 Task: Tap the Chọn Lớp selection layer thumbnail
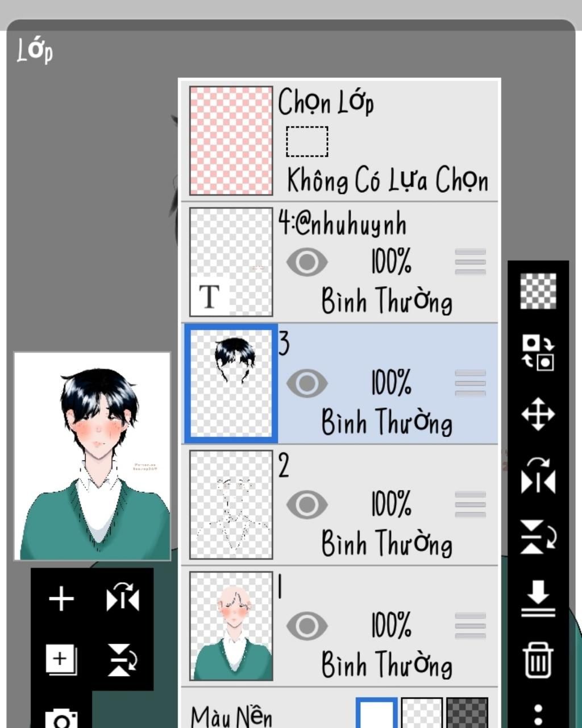point(231,140)
